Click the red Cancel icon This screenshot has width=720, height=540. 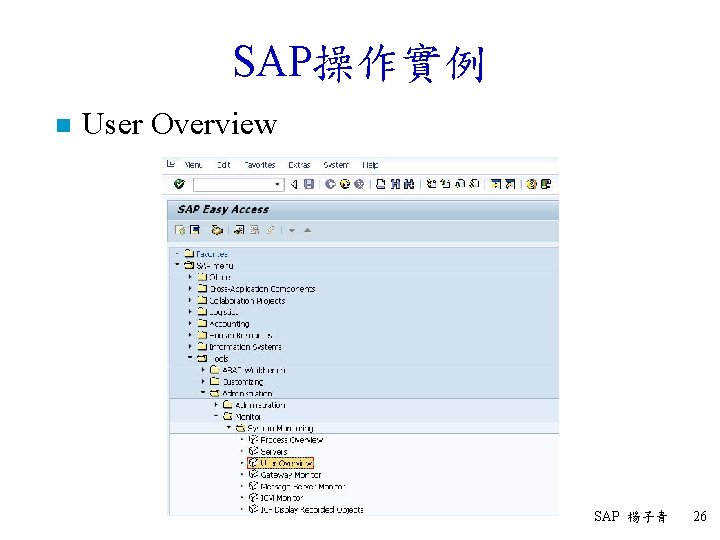pyautogui.click(x=359, y=184)
